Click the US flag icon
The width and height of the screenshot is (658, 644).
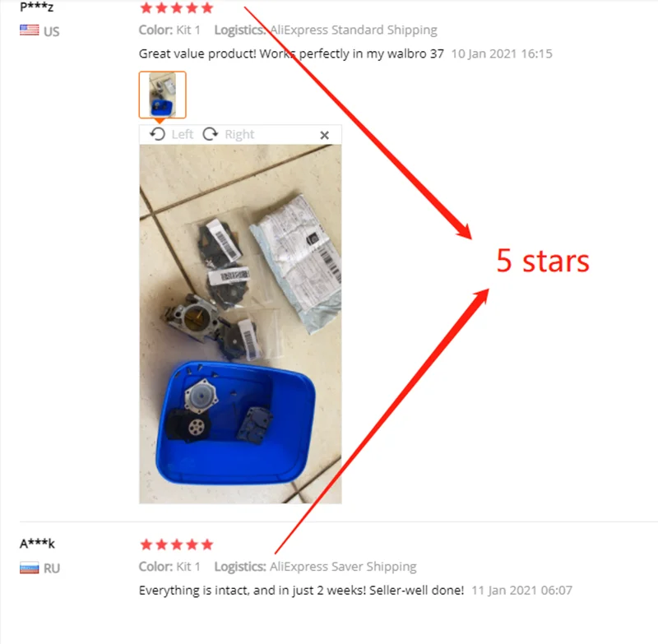coord(30,30)
